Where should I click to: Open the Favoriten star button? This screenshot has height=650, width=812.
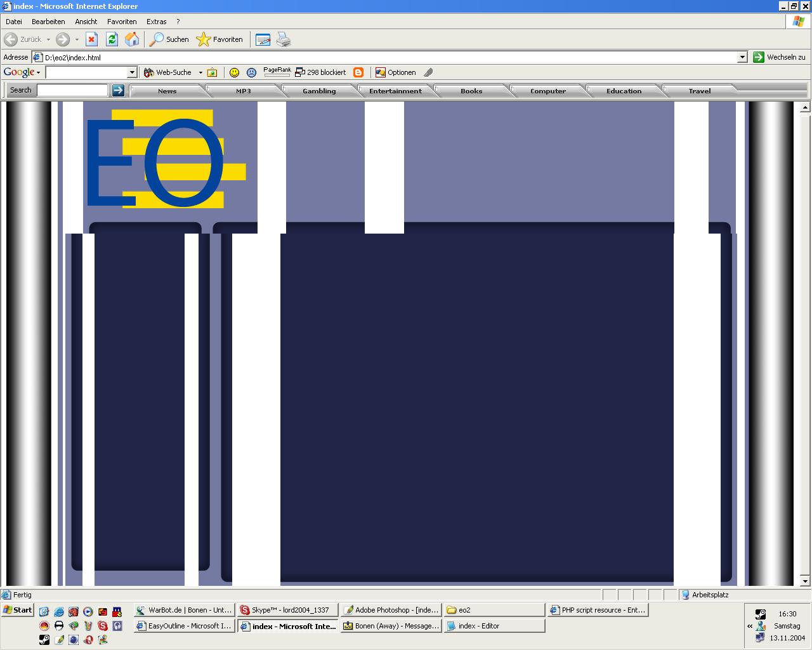tap(219, 39)
